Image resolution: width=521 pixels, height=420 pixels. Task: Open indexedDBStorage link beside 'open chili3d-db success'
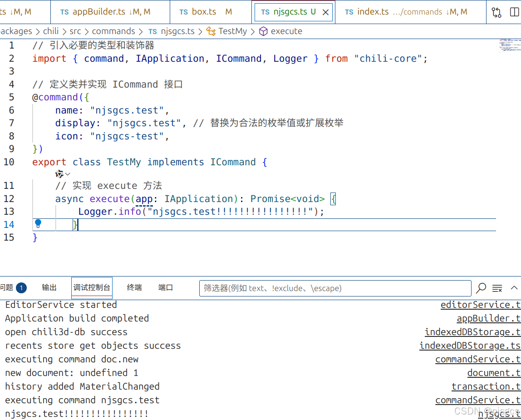(x=472, y=332)
